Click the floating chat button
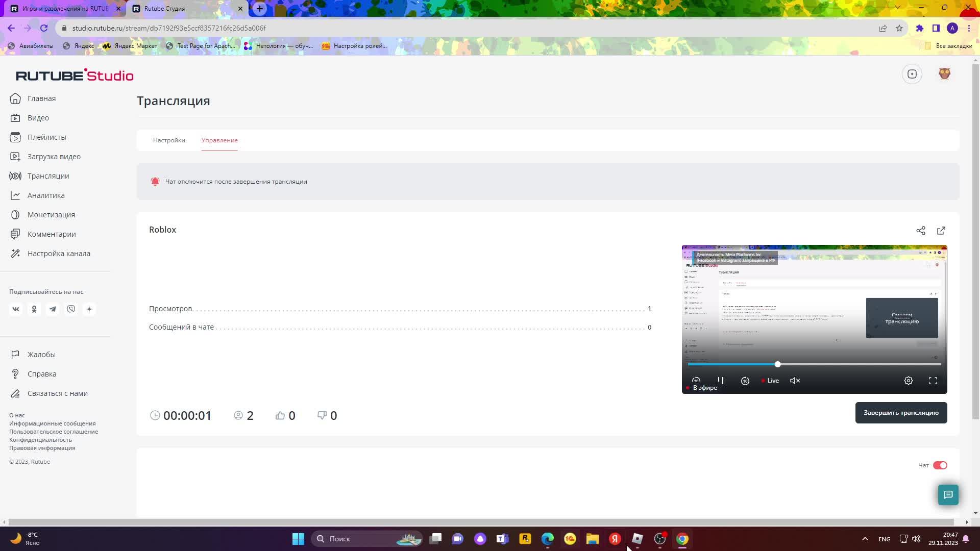Screen dimensions: 980x551 click(x=948, y=494)
